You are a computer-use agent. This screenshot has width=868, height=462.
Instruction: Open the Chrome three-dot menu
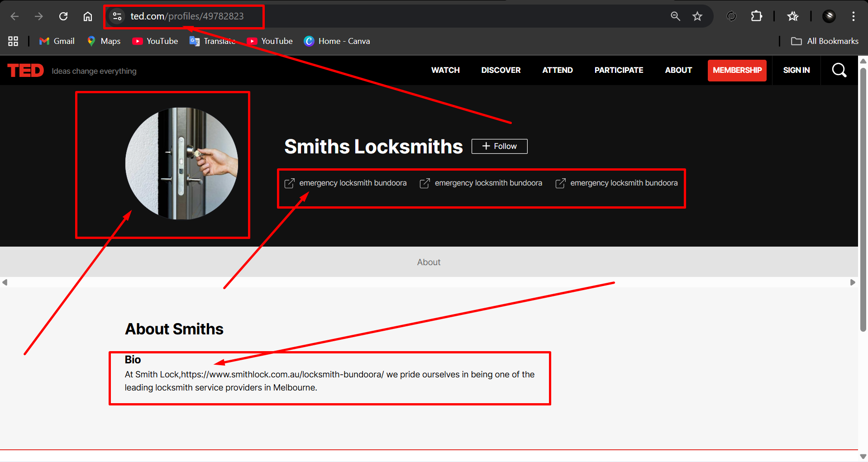(x=853, y=16)
